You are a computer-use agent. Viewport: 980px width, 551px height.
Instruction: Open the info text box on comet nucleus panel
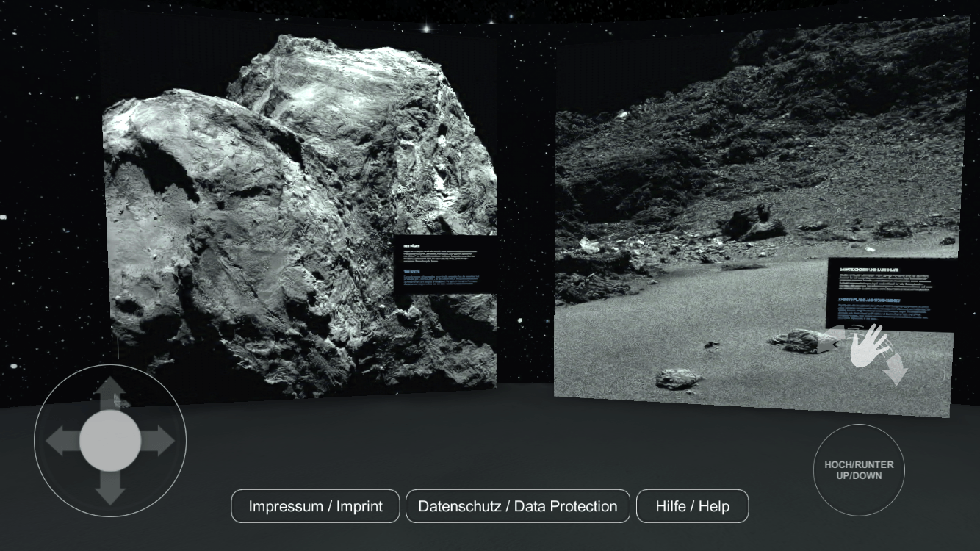coord(445,264)
